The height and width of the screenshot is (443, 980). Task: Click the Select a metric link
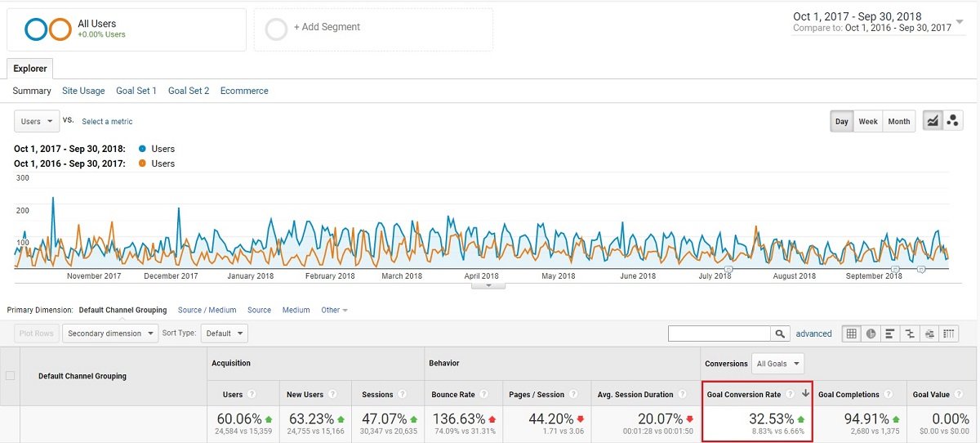point(107,122)
